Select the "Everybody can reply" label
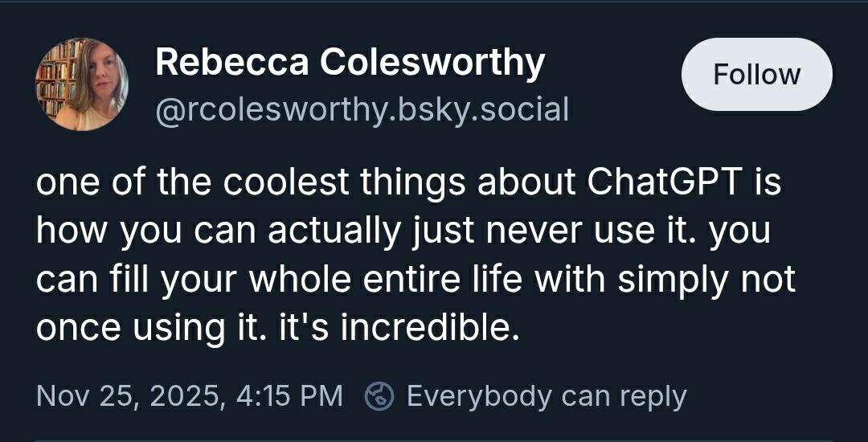868x442 pixels. pos(547,396)
